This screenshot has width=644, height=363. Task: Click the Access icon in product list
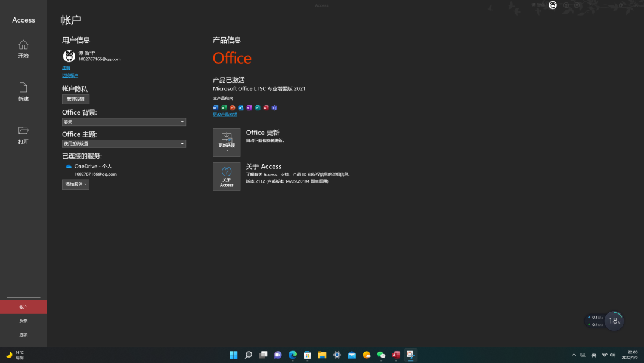pos(265,108)
